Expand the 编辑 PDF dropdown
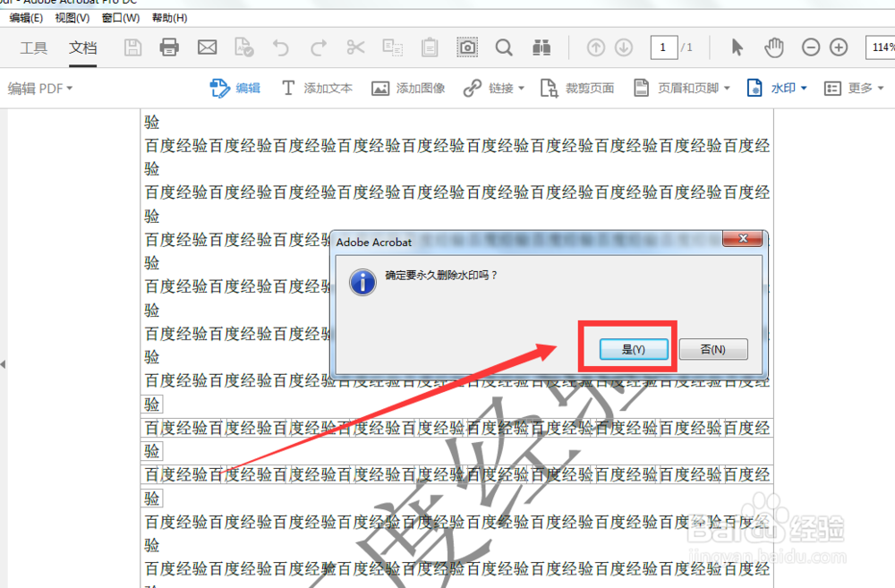This screenshot has width=895, height=588. pos(40,89)
